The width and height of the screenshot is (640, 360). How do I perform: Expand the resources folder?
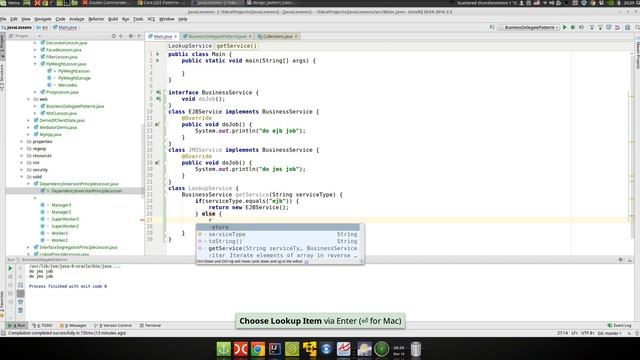pyautogui.click(x=22, y=156)
